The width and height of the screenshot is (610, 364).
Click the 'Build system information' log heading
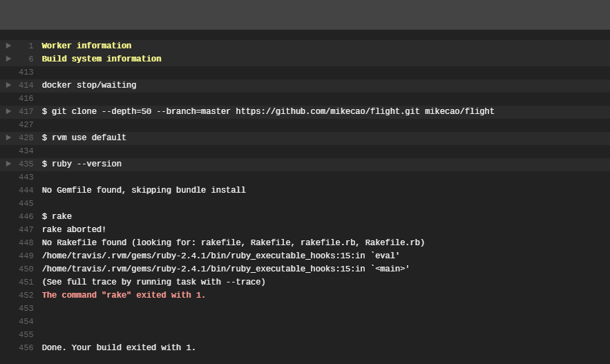tap(102, 59)
